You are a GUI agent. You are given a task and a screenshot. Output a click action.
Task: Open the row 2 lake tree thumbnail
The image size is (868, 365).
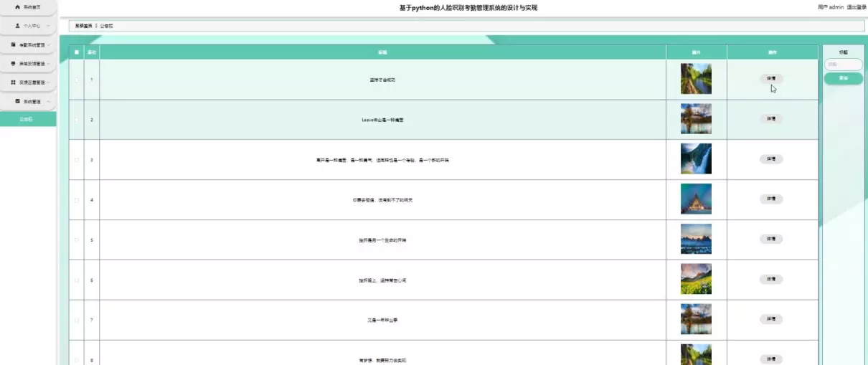tap(696, 119)
